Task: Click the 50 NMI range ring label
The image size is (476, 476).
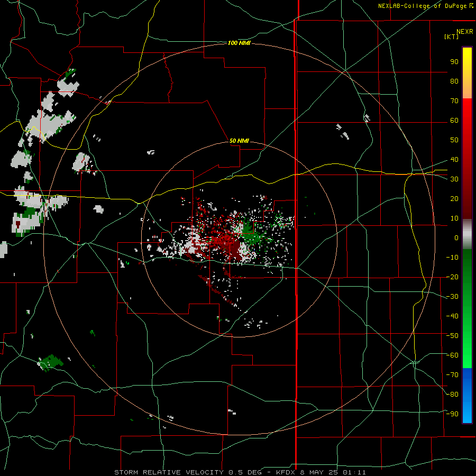Action: click(x=239, y=141)
